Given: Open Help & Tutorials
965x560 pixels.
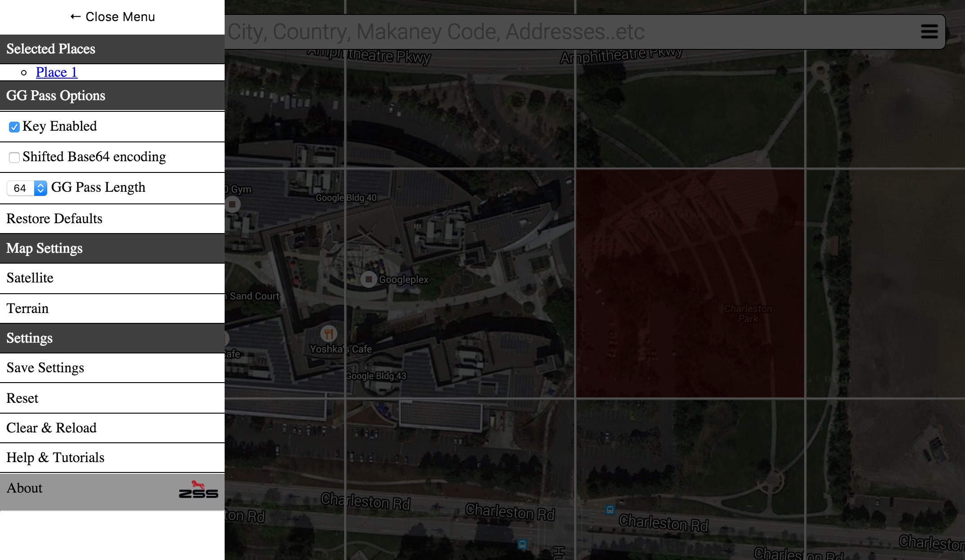Looking at the screenshot, I should [112, 458].
